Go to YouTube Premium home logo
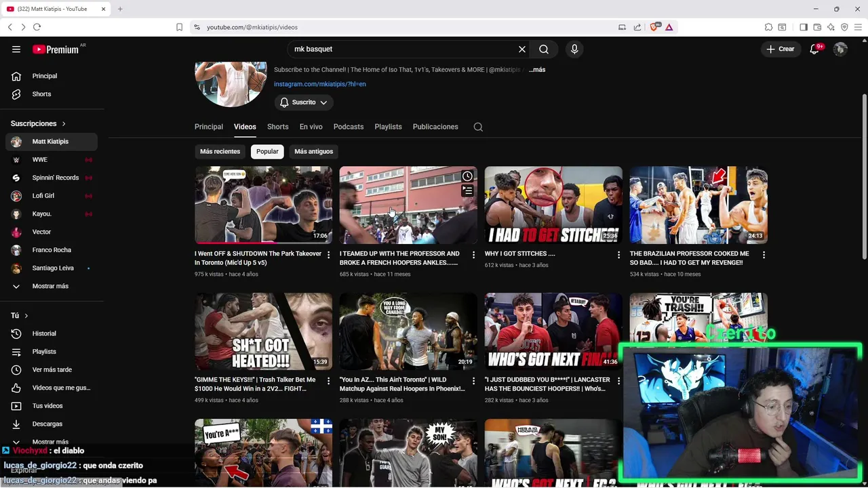The image size is (868, 488). click(x=56, y=49)
